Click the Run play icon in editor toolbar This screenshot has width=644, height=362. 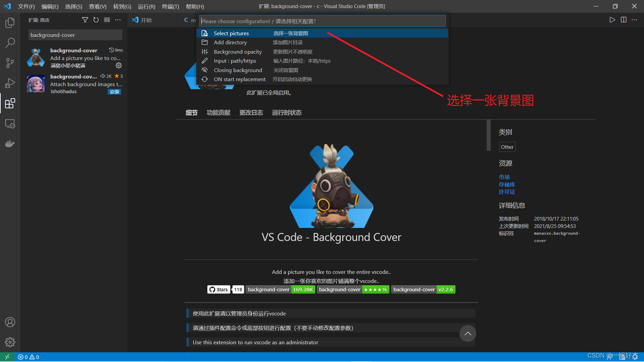click(612, 20)
